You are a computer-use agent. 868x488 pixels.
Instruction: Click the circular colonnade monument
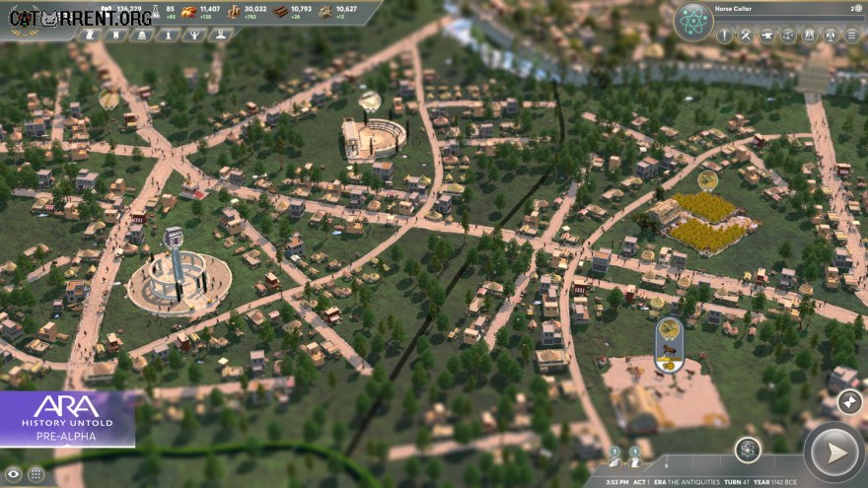(179, 280)
